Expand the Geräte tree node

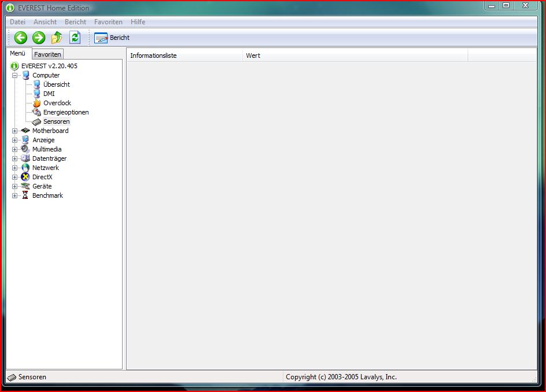point(14,186)
